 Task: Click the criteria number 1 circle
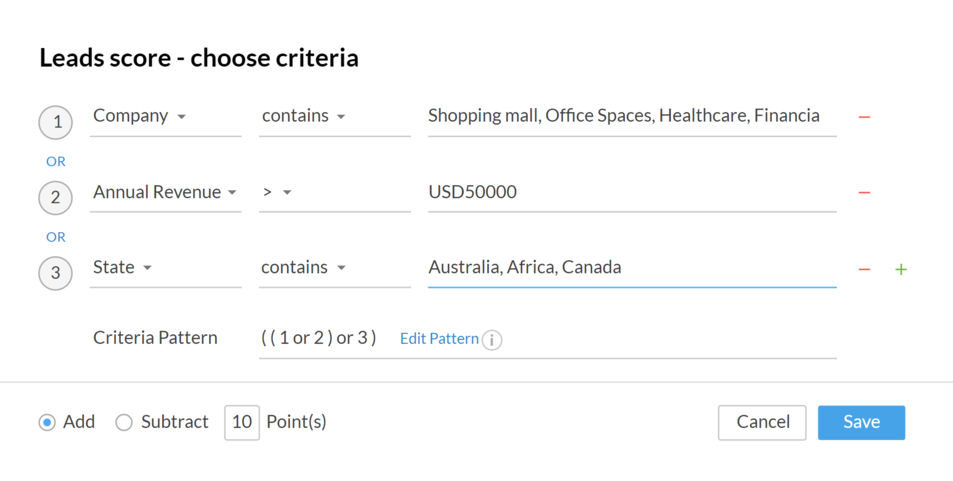point(56,122)
